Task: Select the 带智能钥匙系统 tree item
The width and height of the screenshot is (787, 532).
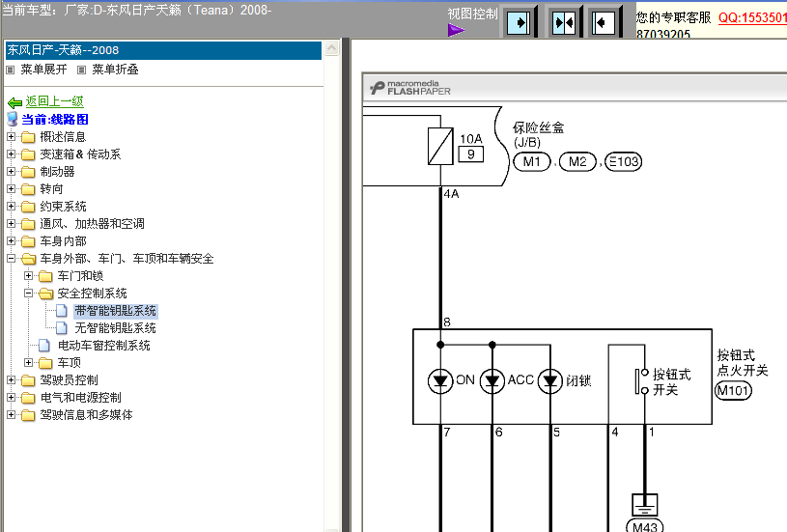Action: [x=116, y=311]
